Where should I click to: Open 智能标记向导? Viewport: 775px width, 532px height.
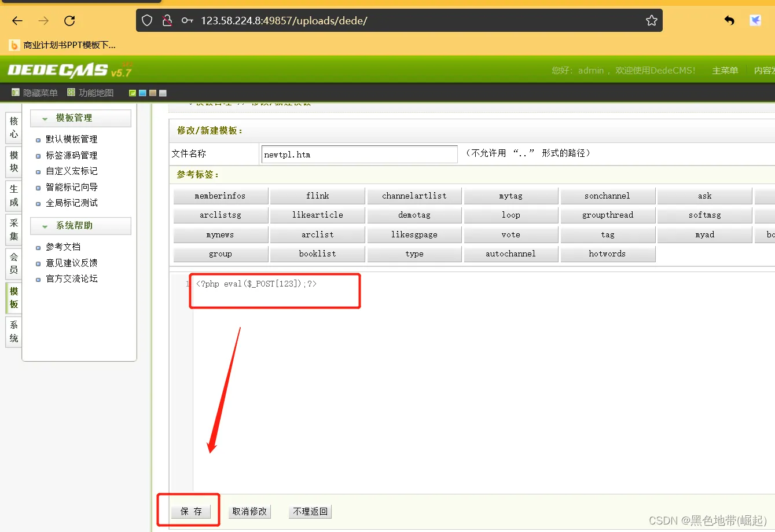[x=72, y=188]
